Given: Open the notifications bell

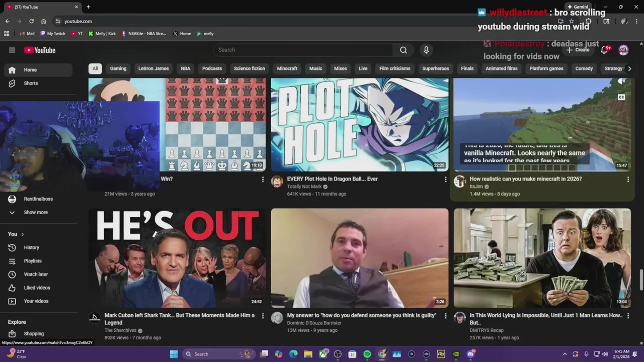Looking at the screenshot, I should coord(605,50).
